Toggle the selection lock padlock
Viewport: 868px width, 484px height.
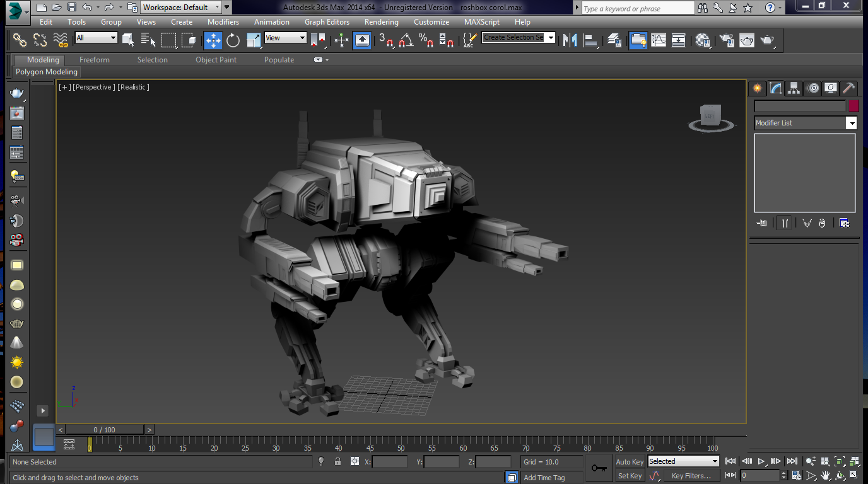coord(337,462)
